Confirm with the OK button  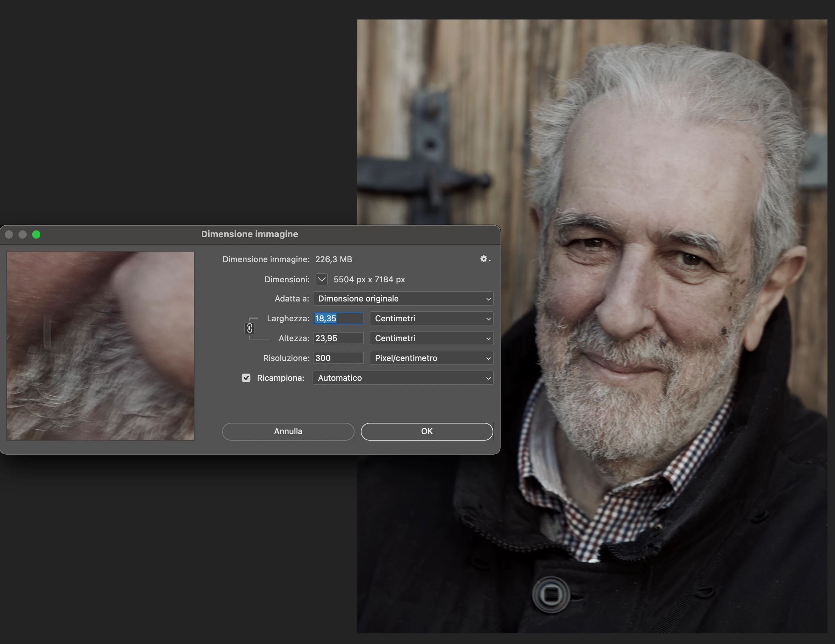[427, 431]
